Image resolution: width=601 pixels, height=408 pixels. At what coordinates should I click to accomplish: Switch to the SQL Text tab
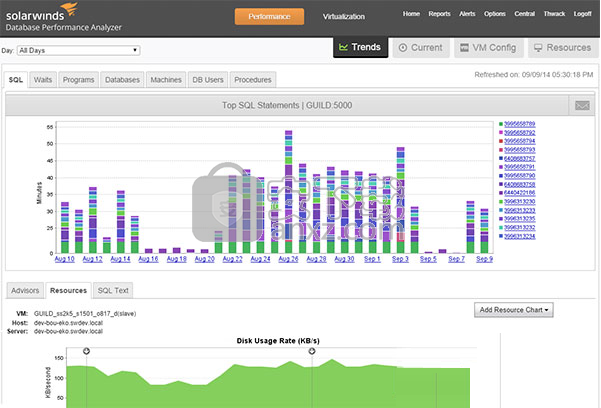pos(113,290)
